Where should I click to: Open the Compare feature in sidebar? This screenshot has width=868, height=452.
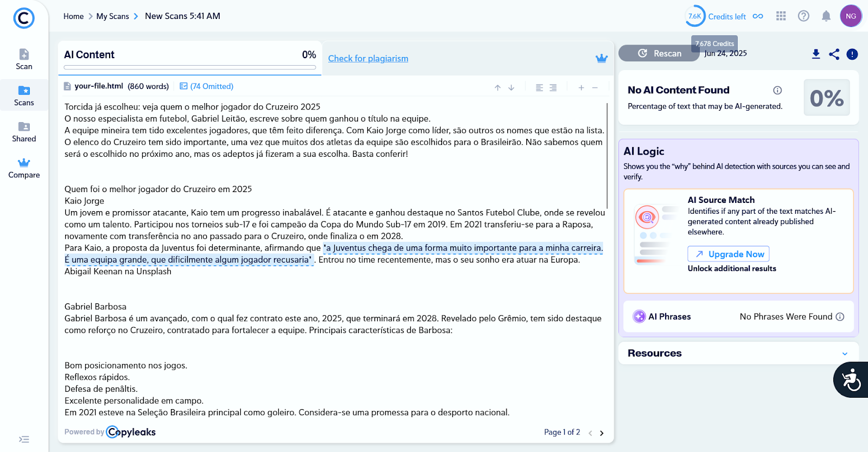(24, 168)
